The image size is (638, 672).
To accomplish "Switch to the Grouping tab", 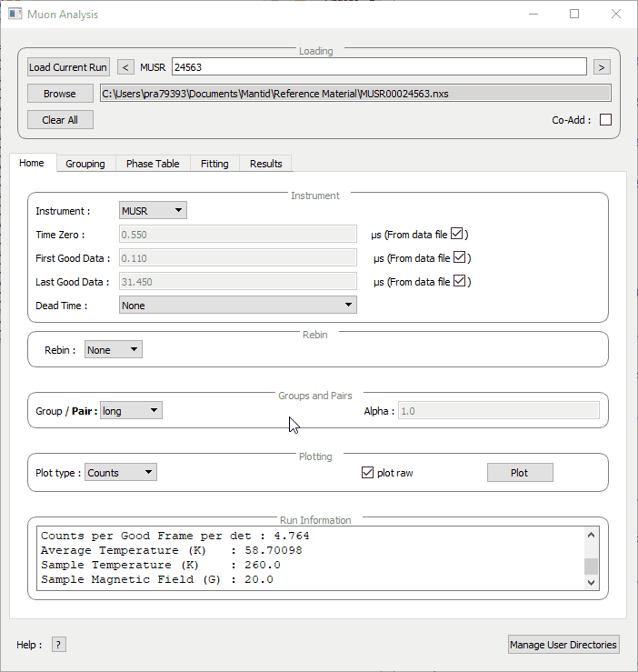I will coord(85,164).
